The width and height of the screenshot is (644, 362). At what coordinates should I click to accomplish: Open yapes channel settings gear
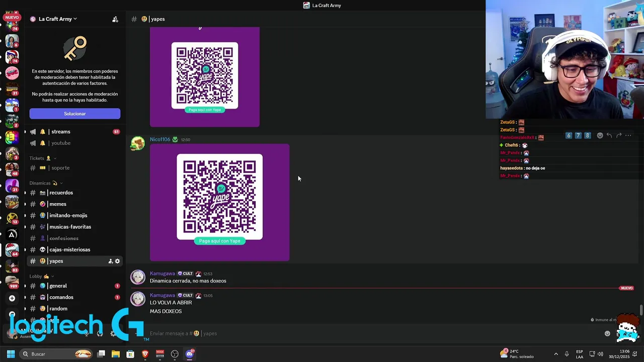(117, 261)
